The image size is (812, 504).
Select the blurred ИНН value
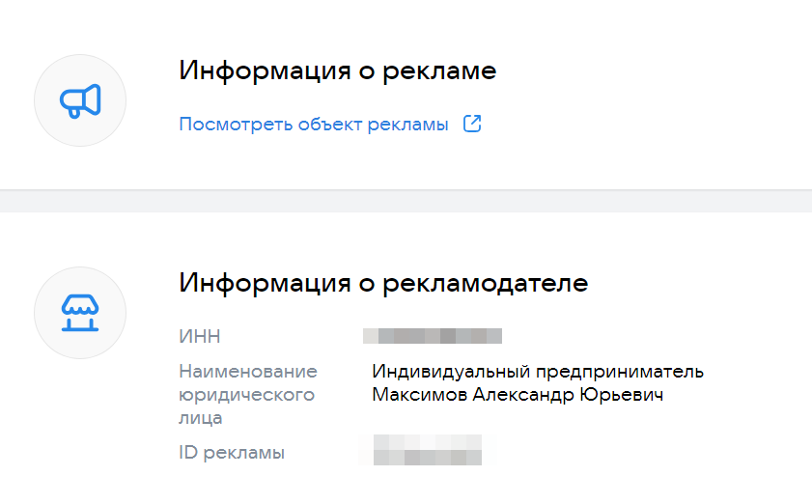pyautogui.click(x=433, y=336)
